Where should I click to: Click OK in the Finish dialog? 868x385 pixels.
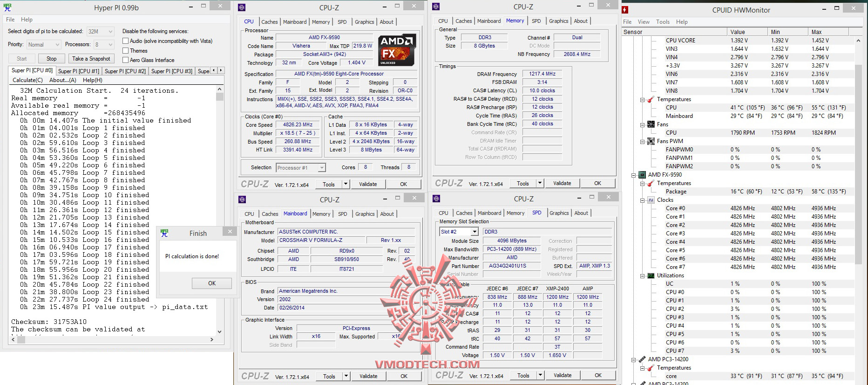click(212, 283)
